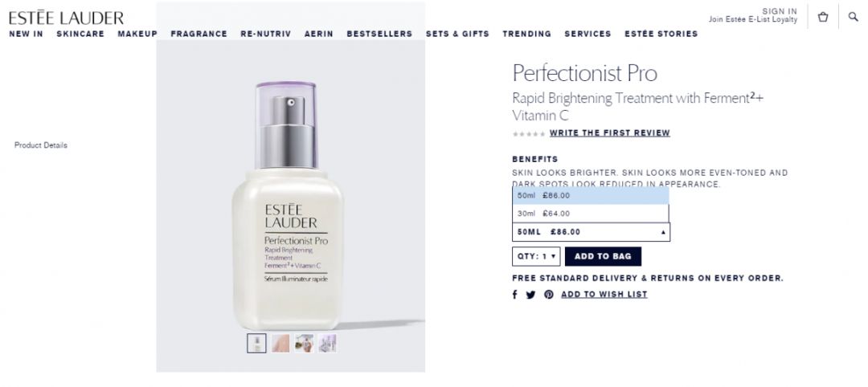Open the Bestsellers menu

click(379, 34)
